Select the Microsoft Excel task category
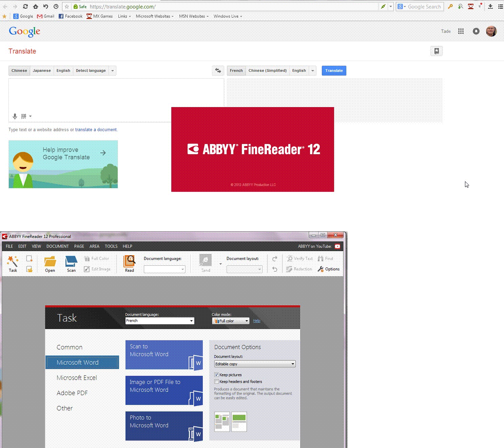 click(77, 378)
